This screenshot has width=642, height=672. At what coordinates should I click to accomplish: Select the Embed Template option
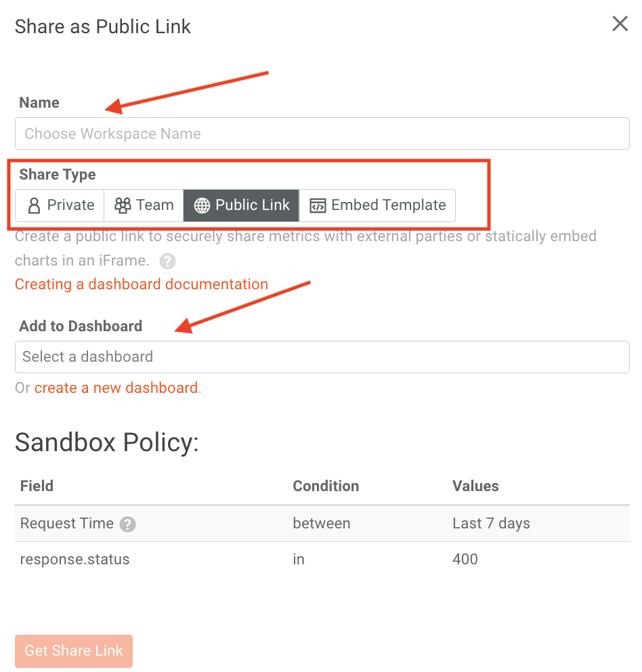point(377,205)
